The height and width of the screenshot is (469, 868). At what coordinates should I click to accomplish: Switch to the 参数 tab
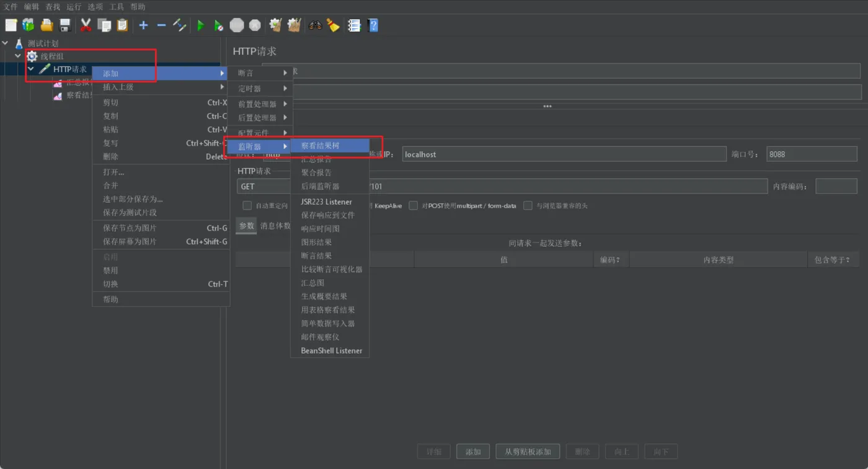pyautogui.click(x=247, y=226)
